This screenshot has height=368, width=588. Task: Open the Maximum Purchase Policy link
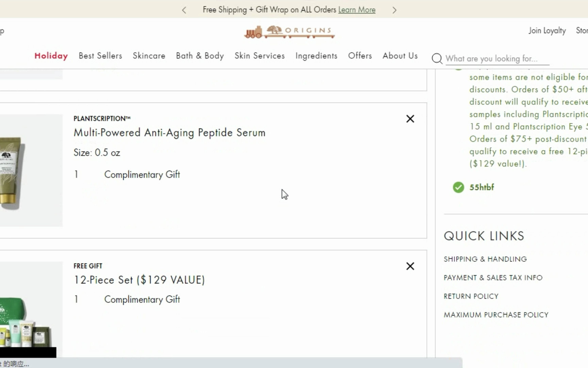click(x=496, y=315)
